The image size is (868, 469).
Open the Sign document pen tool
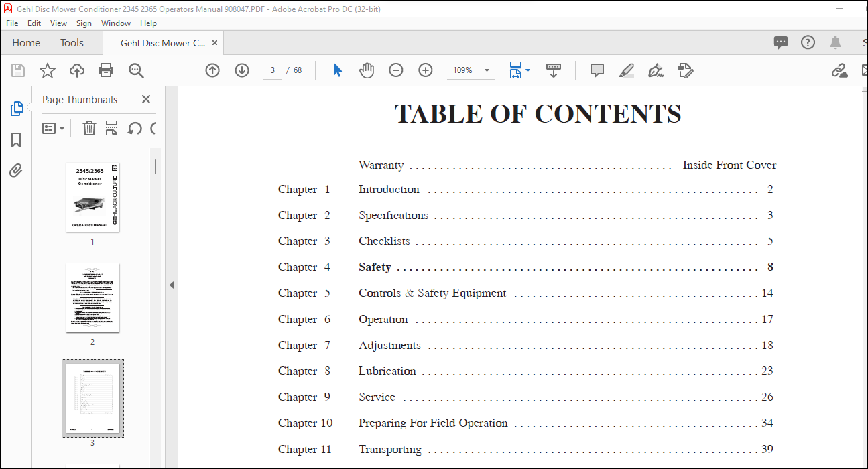tap(656, 70)
